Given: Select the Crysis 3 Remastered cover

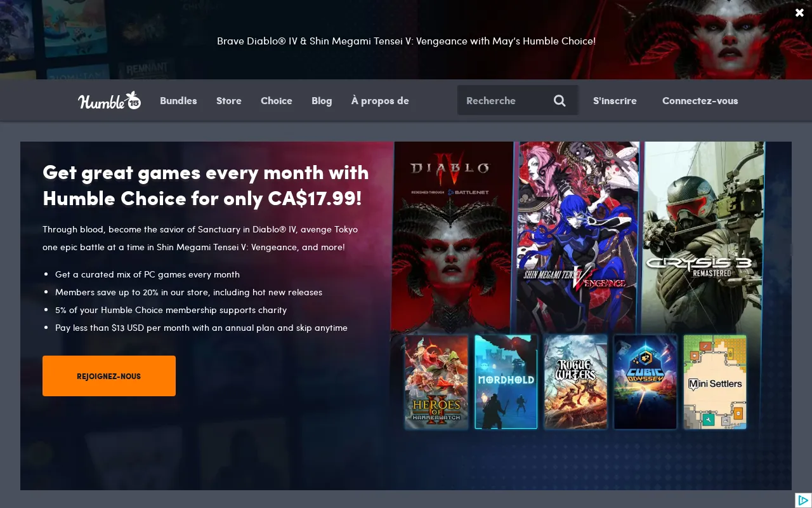Looking at the screenshot, I should 703,237.
